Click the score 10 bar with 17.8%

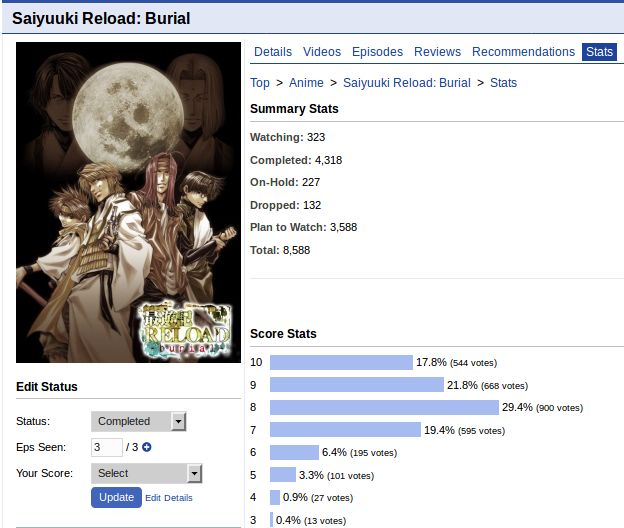(341, 362)
